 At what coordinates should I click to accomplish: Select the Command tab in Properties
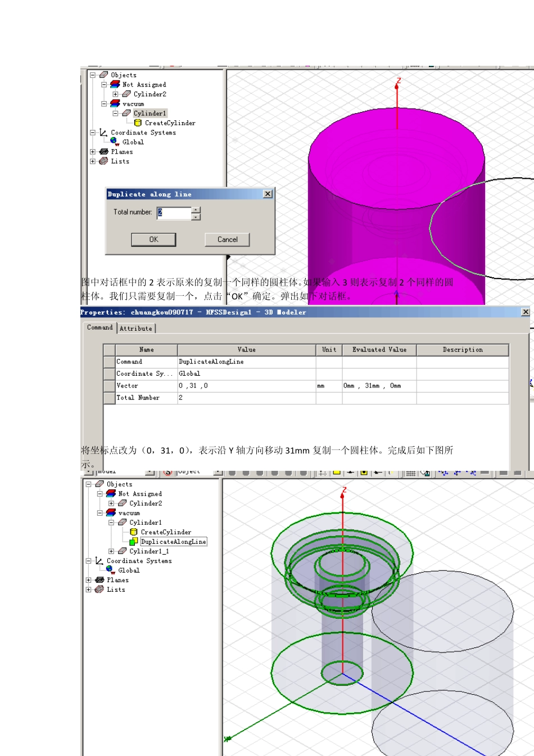point(99,327)
